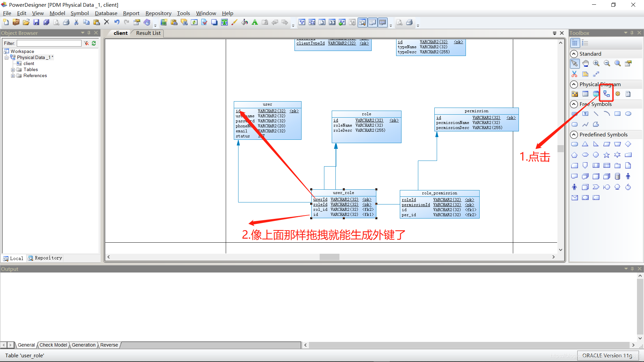Click the diagram horizontal scrollbar thumb
The image size is (644, 362).
pyautogui.click(x=329, y=257)
